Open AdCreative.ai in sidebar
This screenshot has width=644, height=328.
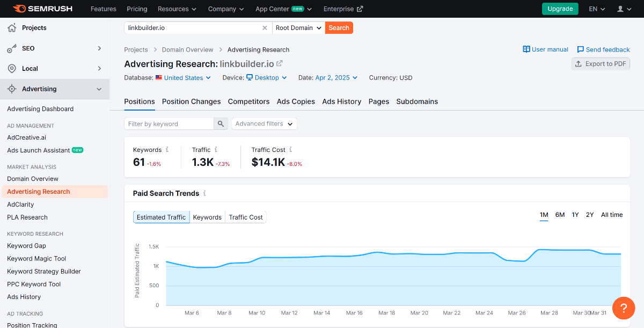pyautogui.click(x=27, y=137)
